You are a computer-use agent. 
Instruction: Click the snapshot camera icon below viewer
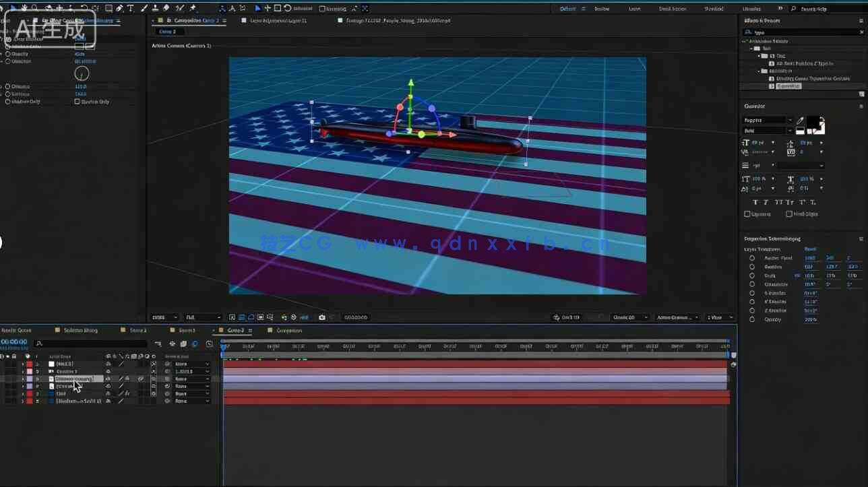point(322,317)
